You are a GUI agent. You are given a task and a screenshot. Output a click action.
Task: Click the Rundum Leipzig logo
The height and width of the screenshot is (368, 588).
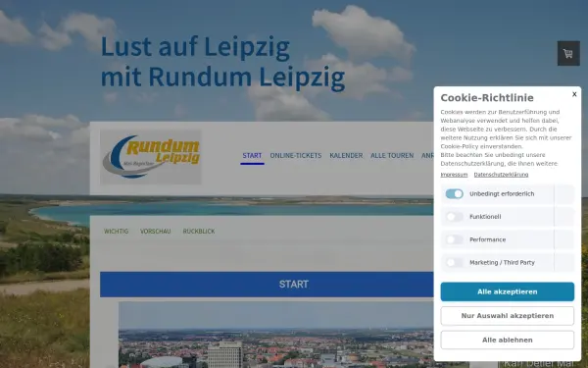[151, 157]
